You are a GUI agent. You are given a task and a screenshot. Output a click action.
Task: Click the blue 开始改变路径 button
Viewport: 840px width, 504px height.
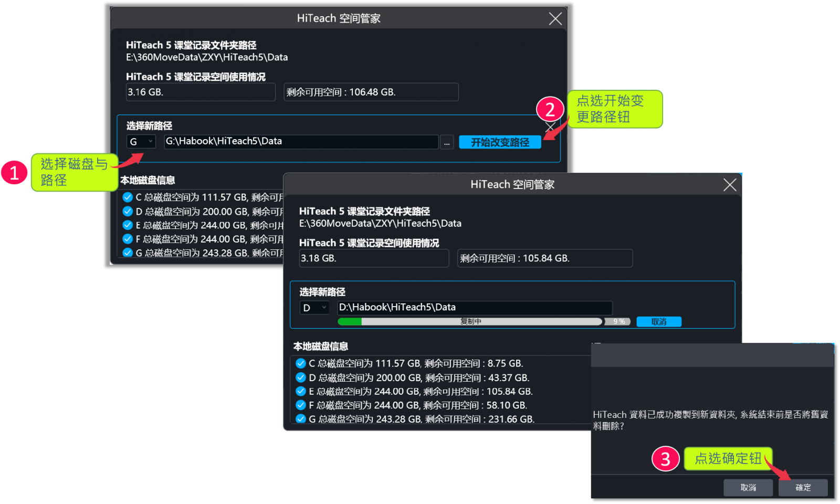(x=500, y=142)
